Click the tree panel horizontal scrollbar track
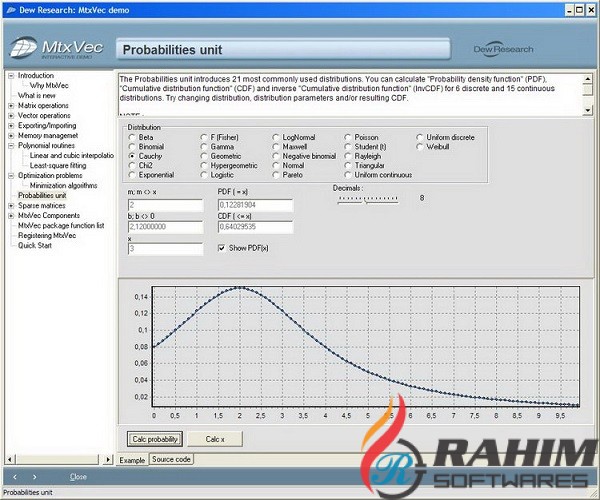Image resolution: width=600 pixels, height=500 pixels. [x=57, y=459]
